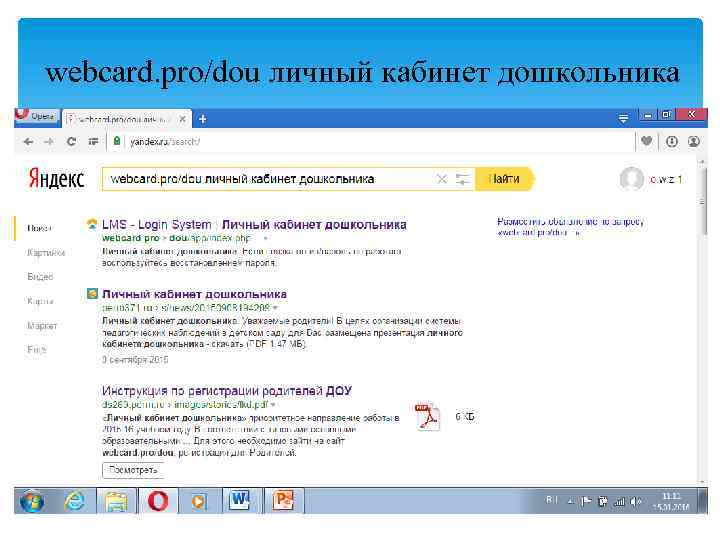Open the Windows Start button
The width and height of the screenshot is (720, 540).
click(x=31, y=501)
